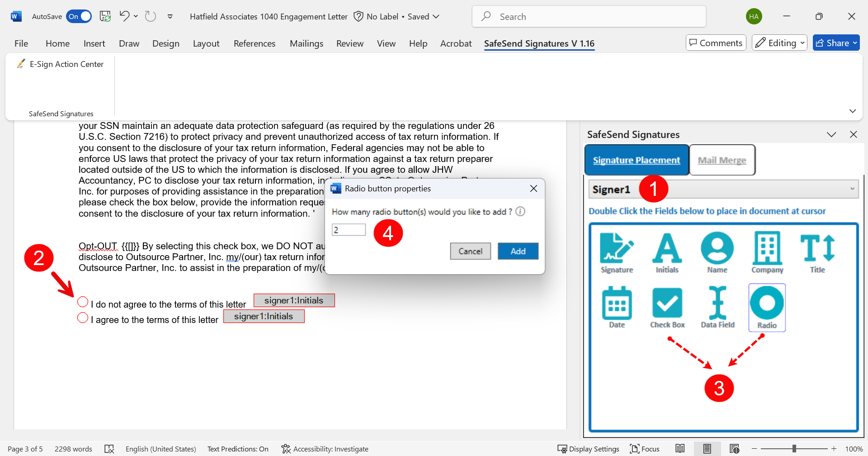Open the Signer1 dropdown

(x=723, y=189)
